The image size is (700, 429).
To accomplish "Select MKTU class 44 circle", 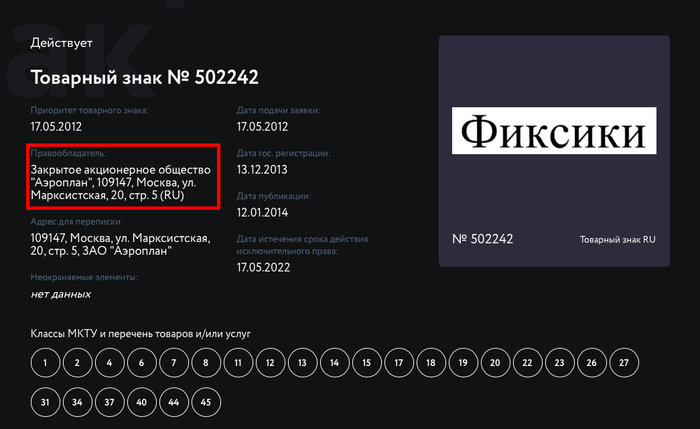I will point(174,402).
